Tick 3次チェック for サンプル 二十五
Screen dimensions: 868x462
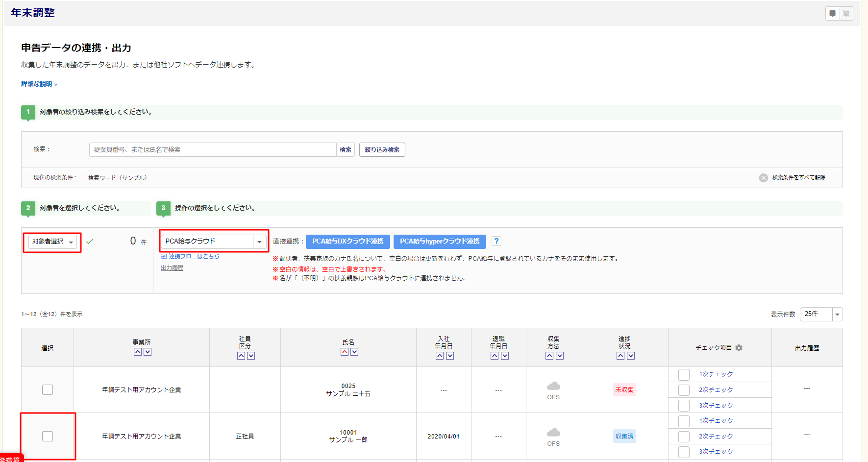[x=684, y=406]
